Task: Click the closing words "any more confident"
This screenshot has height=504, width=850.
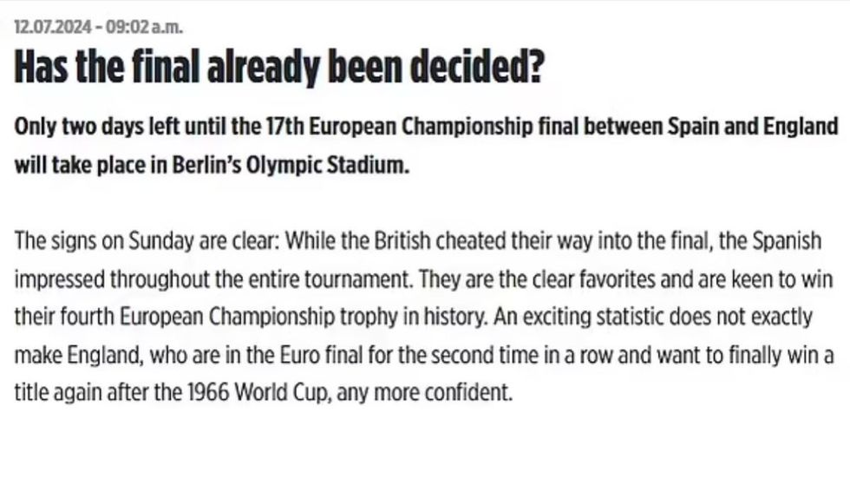Action: 423,393
